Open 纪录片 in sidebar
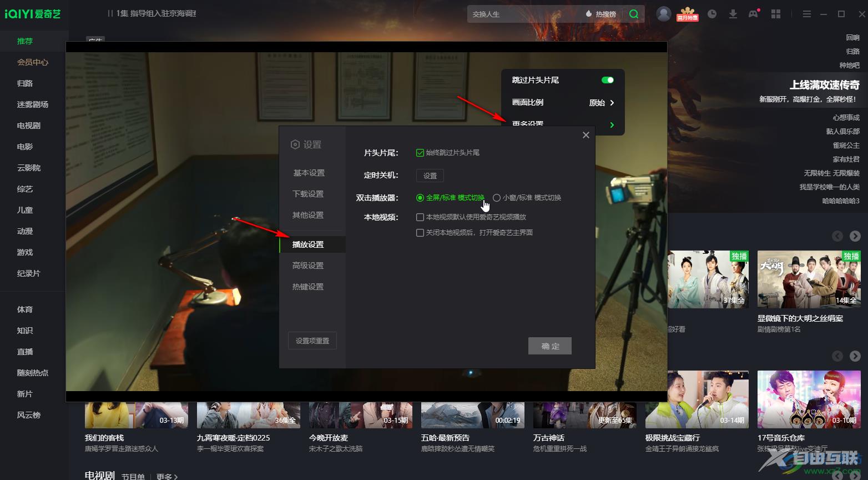Screen dimensions: 868x480 (29, 273)
